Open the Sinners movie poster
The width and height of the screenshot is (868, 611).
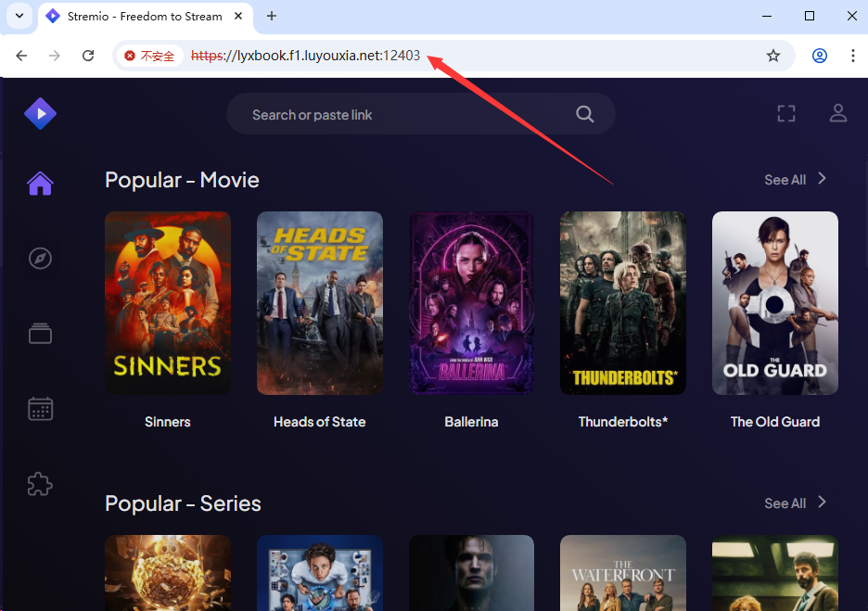click(168, 303)
